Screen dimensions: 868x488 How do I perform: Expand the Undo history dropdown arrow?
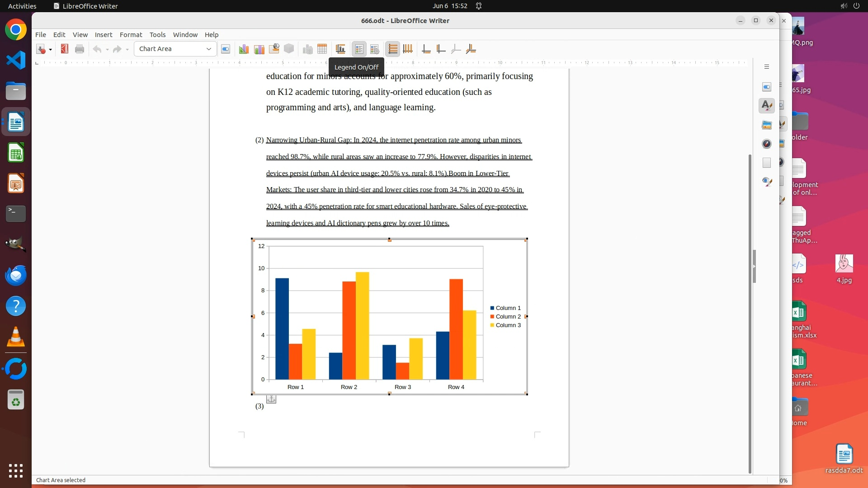pyautogui.click(x=107, y=49)
